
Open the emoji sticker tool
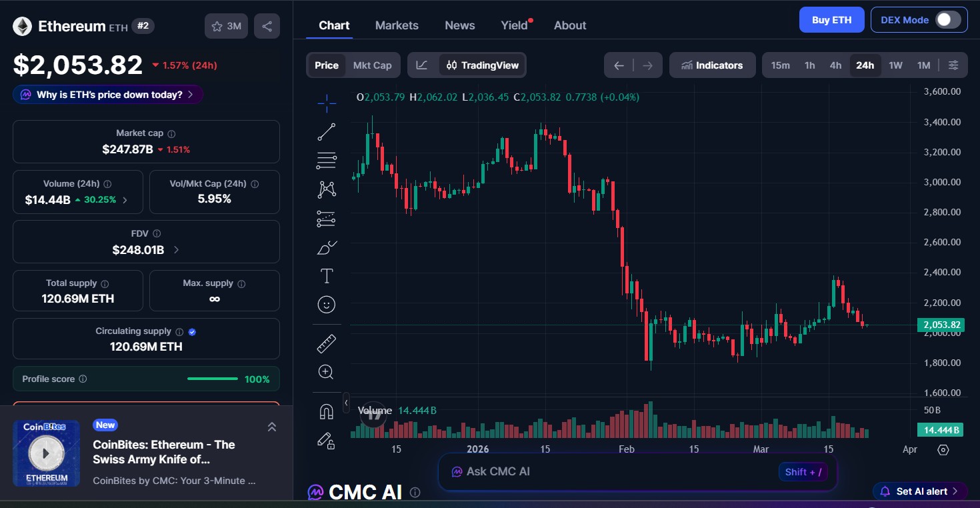326,305
